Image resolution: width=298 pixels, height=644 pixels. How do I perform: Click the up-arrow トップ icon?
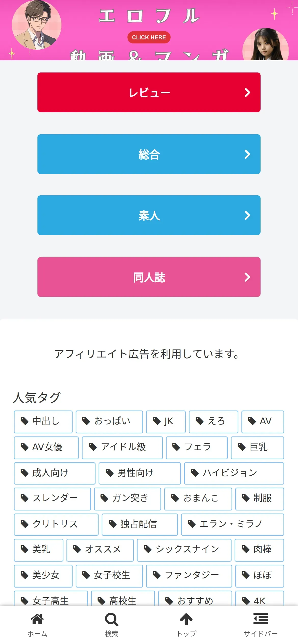(x=186, y=619)
